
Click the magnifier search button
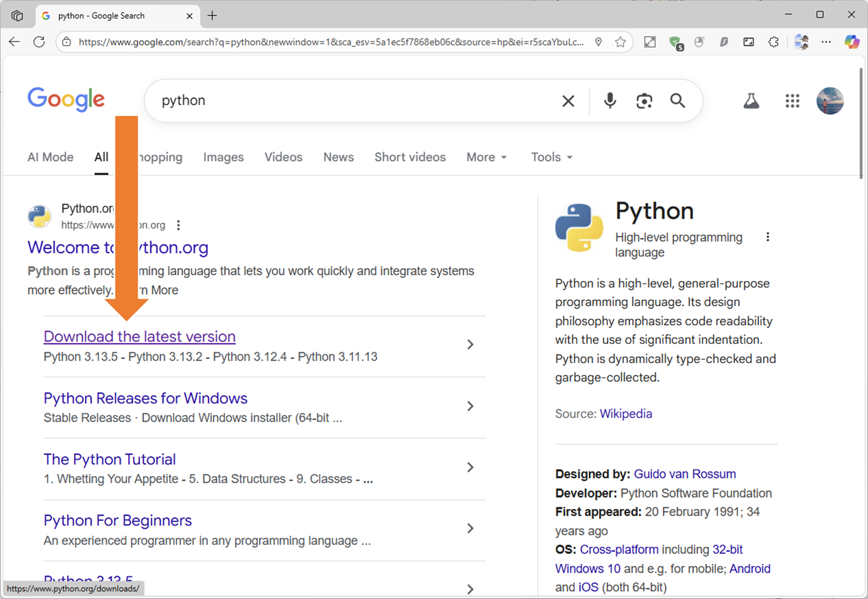click(677, 100)
